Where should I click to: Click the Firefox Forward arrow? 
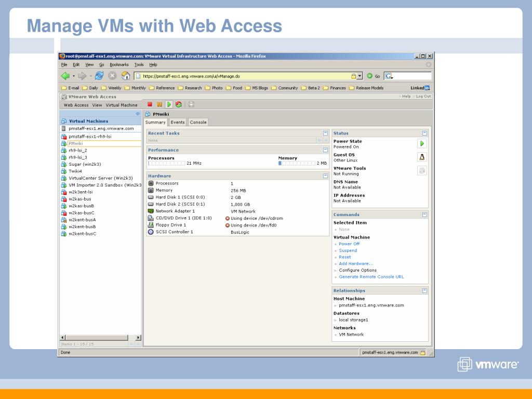[83, 76]
